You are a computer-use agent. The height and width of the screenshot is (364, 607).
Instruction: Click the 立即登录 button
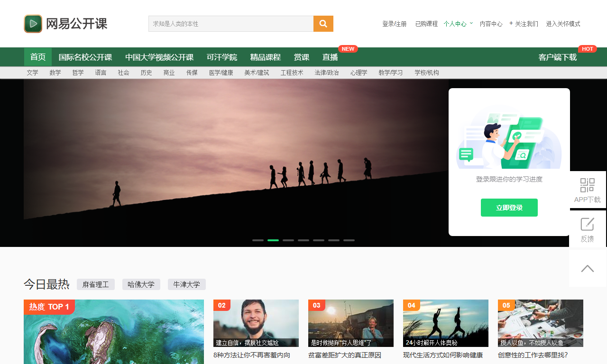click(x=509, y=208)
